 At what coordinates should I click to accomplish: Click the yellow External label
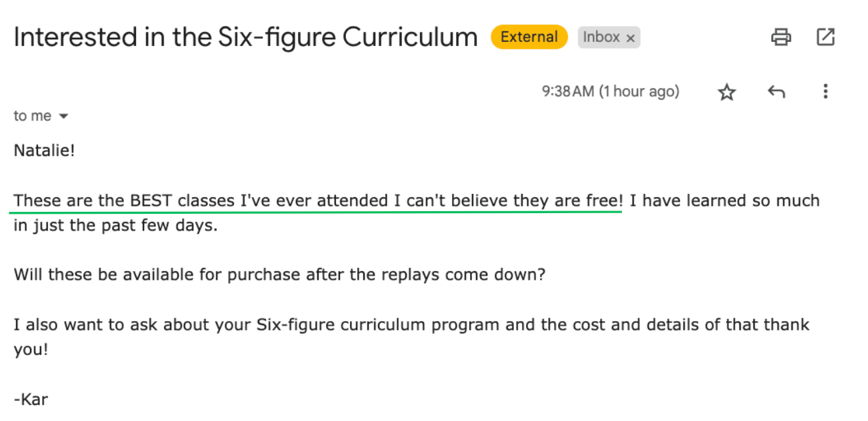coord(529,37)
